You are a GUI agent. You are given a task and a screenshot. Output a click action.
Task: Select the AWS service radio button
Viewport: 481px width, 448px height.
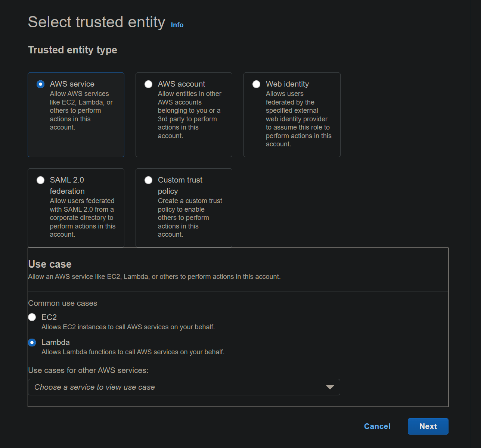coord(40,84)
